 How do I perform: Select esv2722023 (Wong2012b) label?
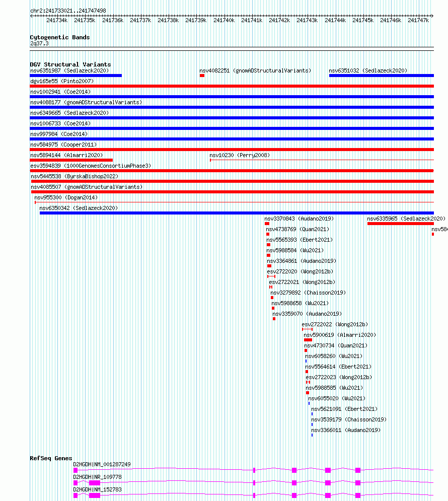tap(339, 377)
